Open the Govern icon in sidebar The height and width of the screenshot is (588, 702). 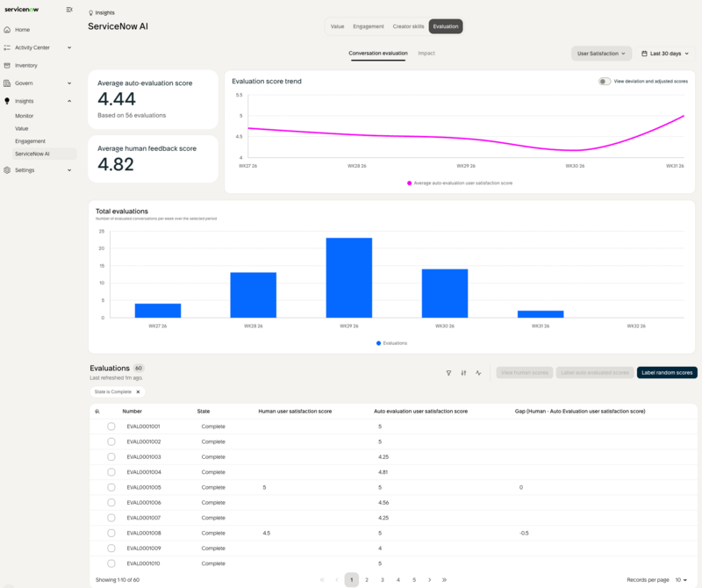(x=7, y=83)
